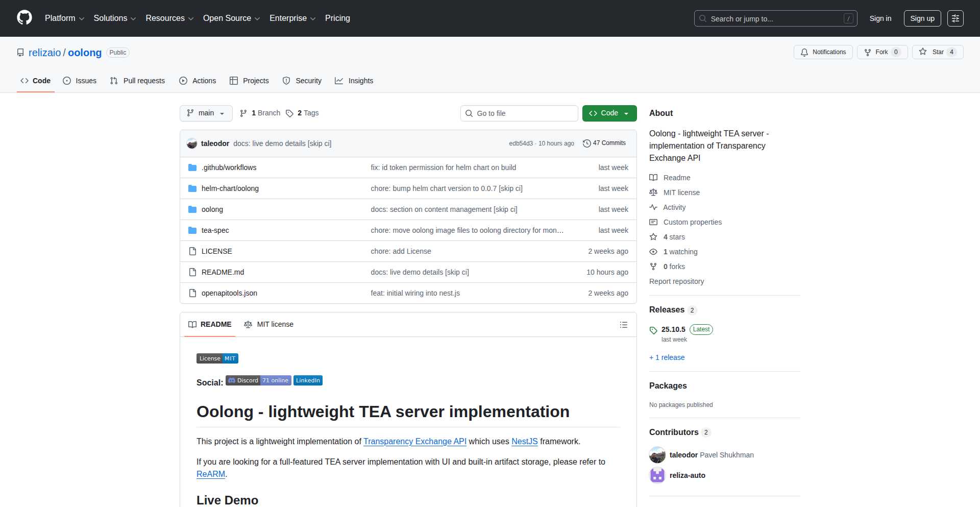Click the Readme book icon in About section
This screenshot has height=507, width=980.
[654, 177]
